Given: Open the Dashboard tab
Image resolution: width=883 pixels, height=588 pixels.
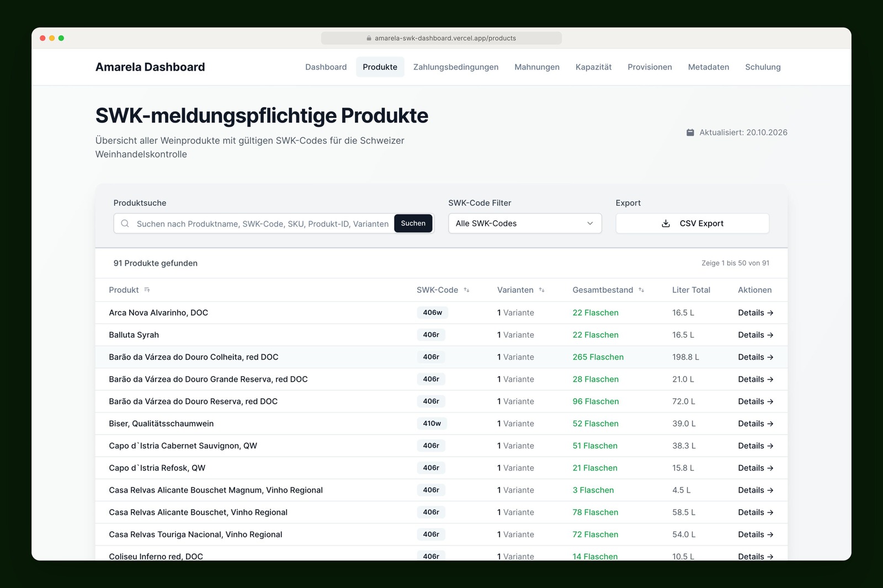Looking at the screenshot, I should point(326,67).
